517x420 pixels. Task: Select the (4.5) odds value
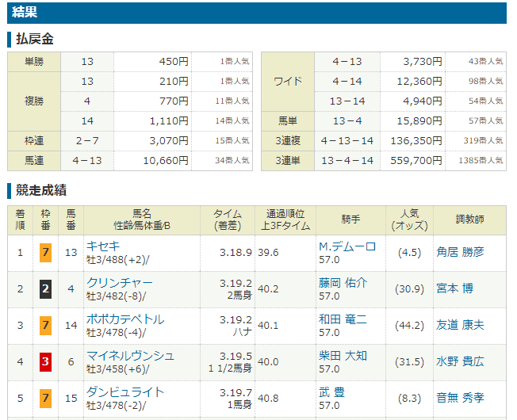click(x=409, y=253)
